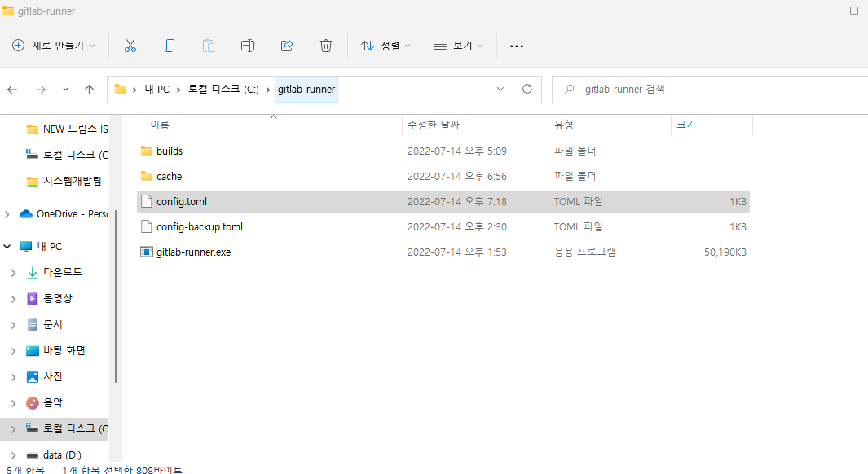Expand the 다운로드 tree node
This screenshot has height=474, width=868.
(14, 273)
